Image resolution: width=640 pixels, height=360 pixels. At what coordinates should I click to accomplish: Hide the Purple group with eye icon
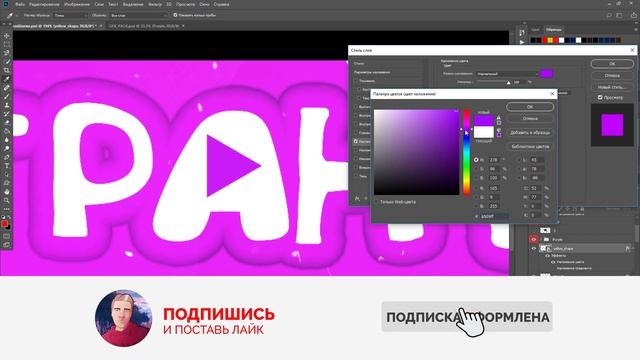534,240
